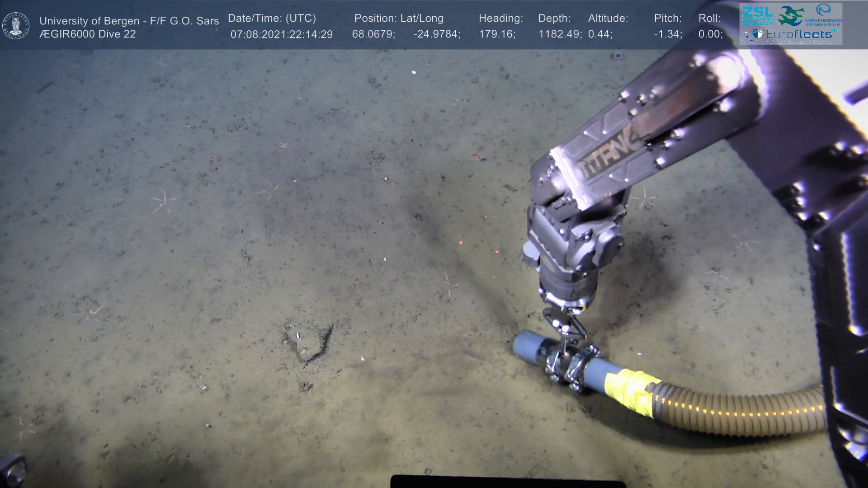Click the timestamp value 07:08:2021:22:14:29
Screen dimensions: 868x488
pyautogui.click(x=282, y=34)
